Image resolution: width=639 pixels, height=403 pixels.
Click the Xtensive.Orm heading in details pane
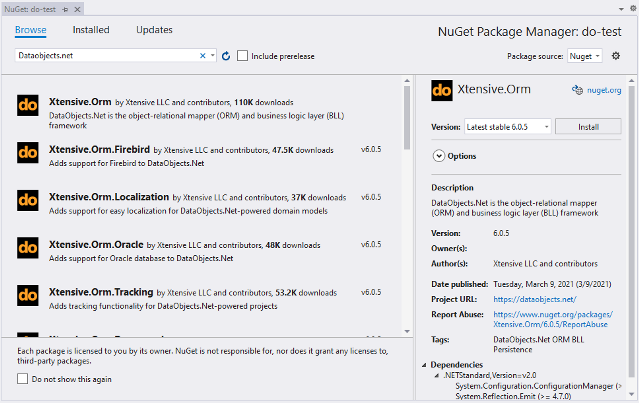pos(494,89)
